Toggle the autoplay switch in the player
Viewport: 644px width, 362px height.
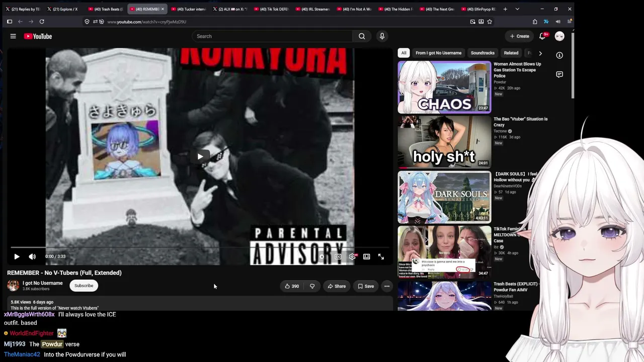click(x=323, y=256)
